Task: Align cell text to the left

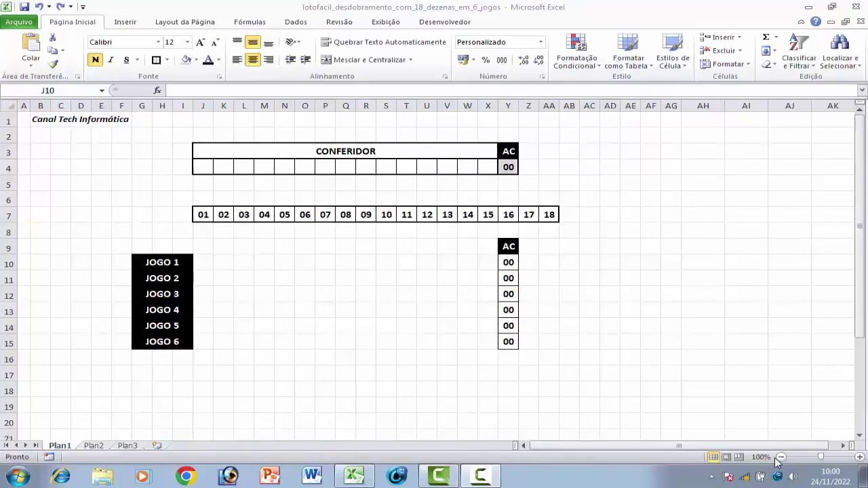Action: 237,60
